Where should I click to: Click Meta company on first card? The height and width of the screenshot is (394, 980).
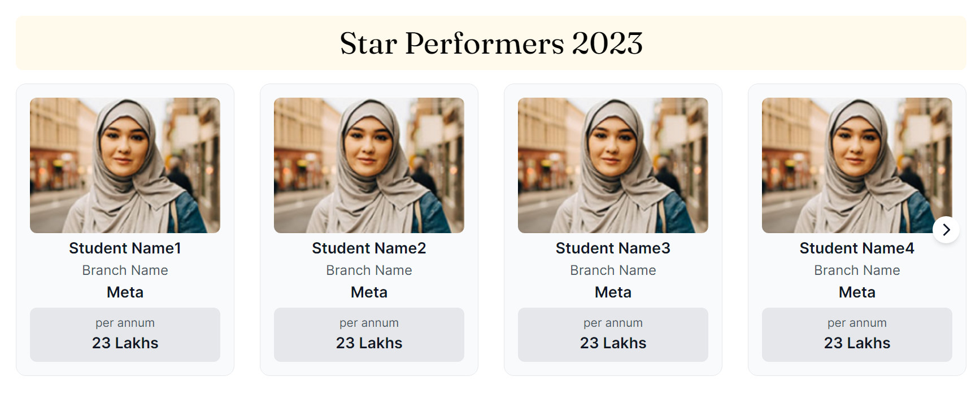[125, 292]
